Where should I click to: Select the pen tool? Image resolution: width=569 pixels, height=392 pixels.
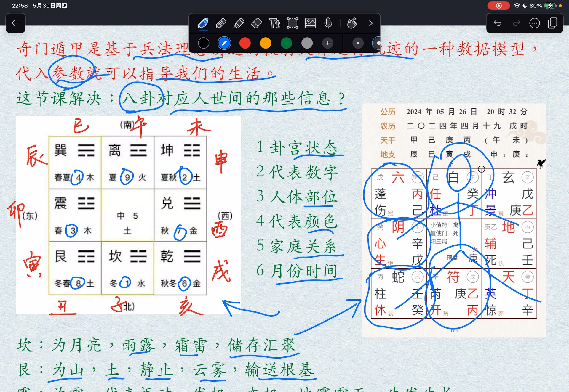(x=203, y=23)
